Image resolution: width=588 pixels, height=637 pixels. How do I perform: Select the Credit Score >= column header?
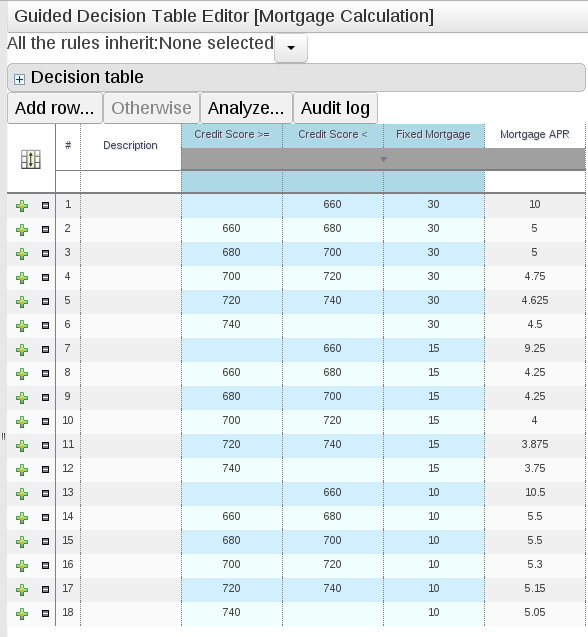[x=232, y=135]
